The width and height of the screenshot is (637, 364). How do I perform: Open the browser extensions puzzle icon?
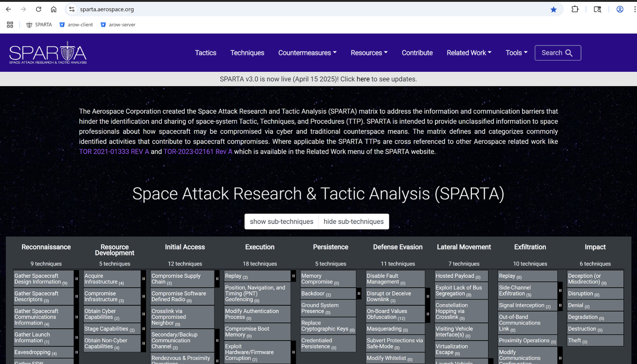[575, 9]
